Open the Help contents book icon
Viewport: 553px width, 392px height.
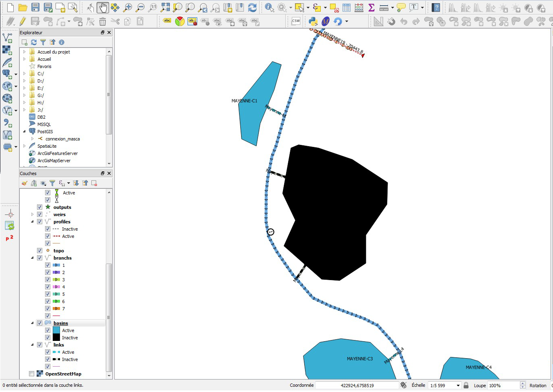(x=436, y=7)
